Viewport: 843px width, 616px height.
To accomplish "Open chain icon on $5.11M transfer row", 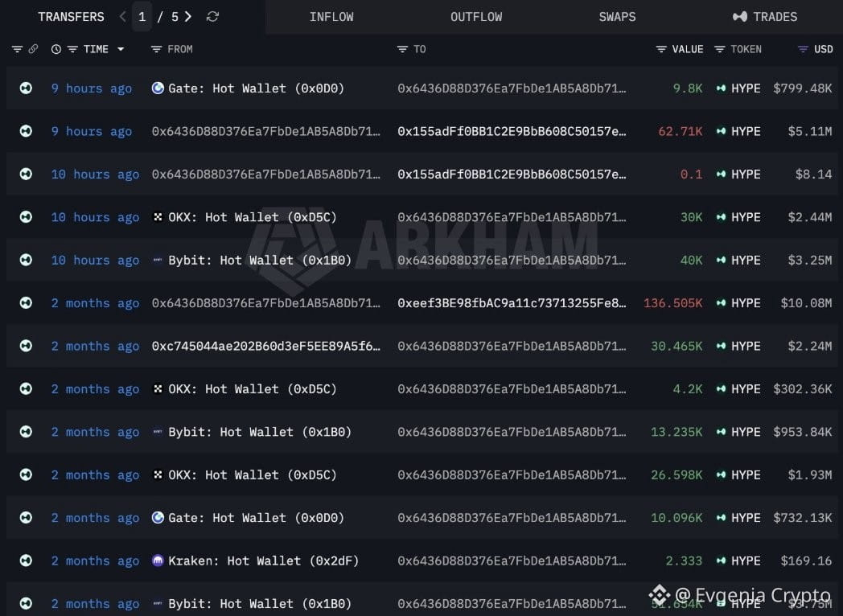I will point(26,131).
